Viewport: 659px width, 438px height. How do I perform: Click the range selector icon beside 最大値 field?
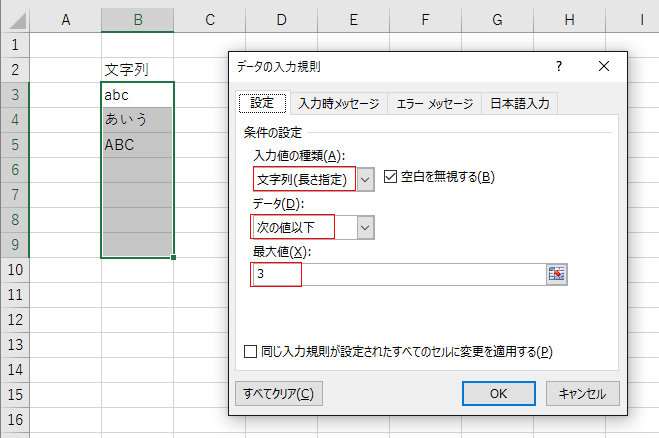556,274
